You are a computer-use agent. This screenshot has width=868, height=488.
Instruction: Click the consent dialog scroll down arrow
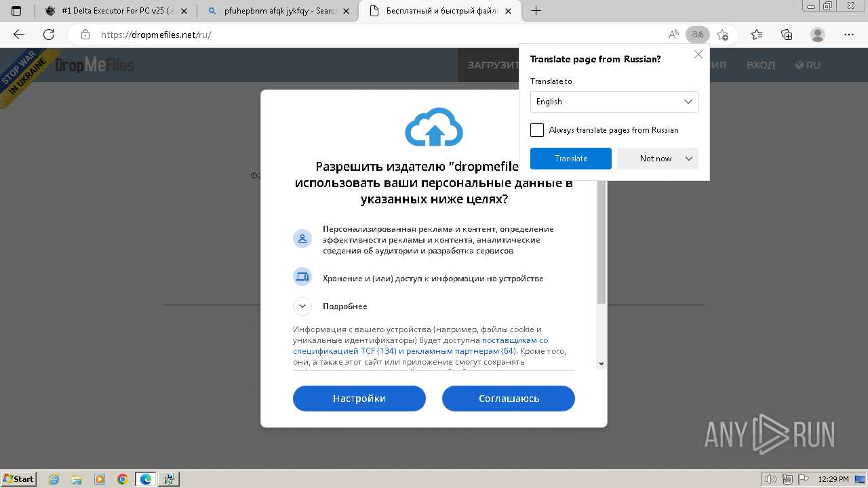point(601,365)
